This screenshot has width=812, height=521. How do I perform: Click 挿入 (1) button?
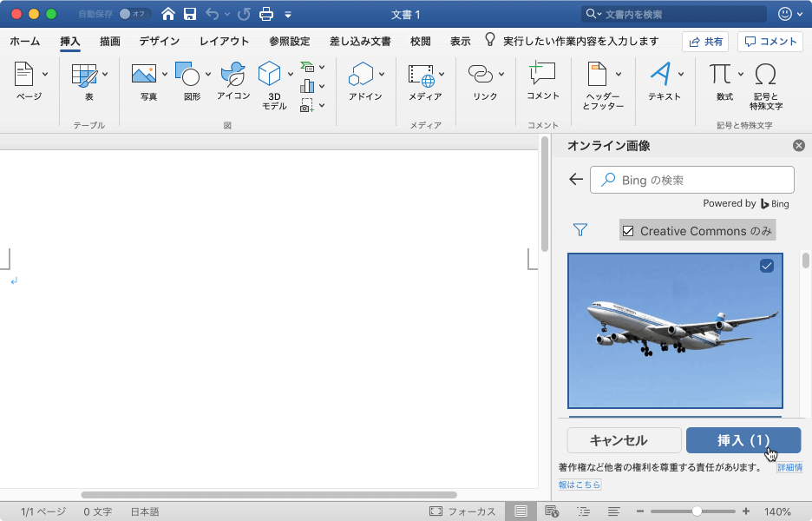pyautogui.click(x=743, y=440)
